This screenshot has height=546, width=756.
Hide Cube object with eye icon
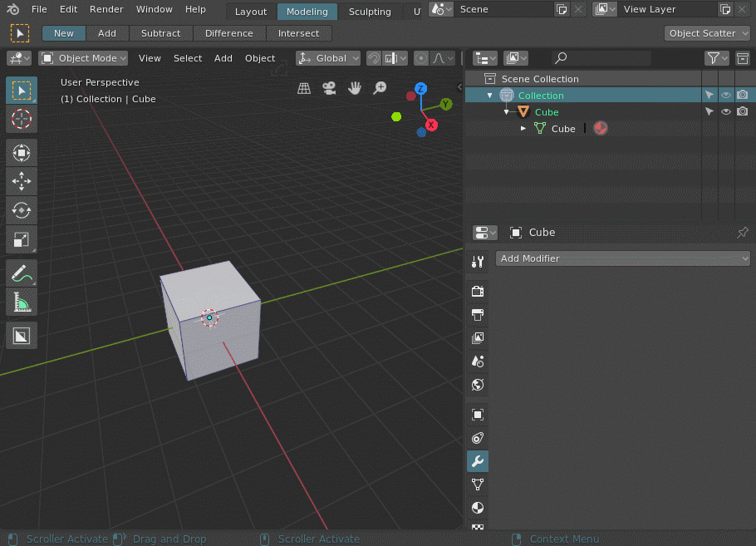(x=726, y=112)
